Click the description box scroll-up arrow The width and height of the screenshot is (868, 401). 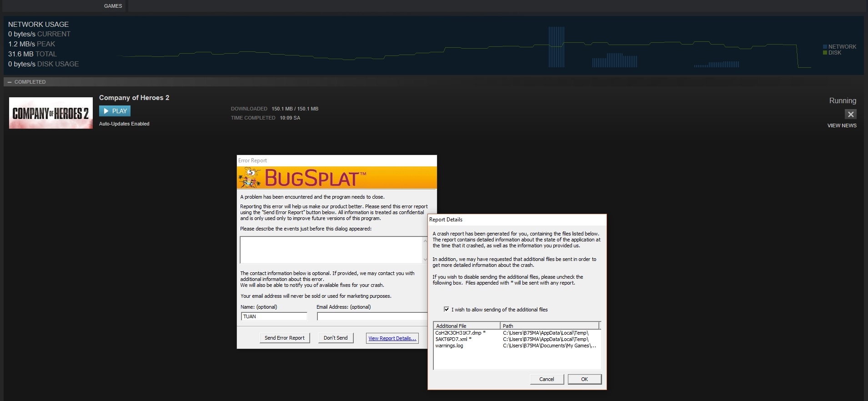tap(425, 241)
